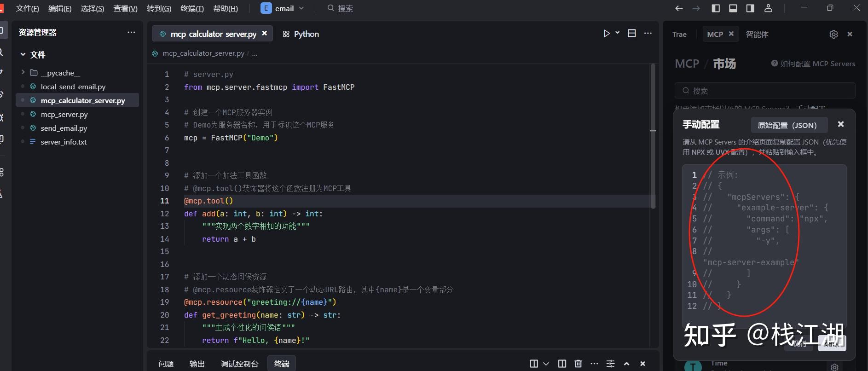Click the editor vertical scrollbar
Viewport: 868px width, 371px height.
tap(653, 137)
